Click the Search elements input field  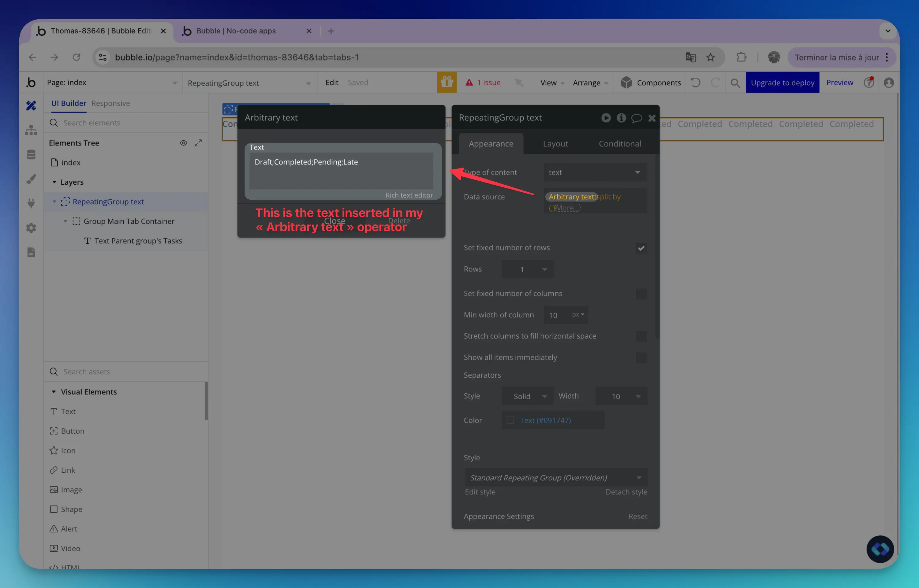pyautogui.click(x=126, y=123)
